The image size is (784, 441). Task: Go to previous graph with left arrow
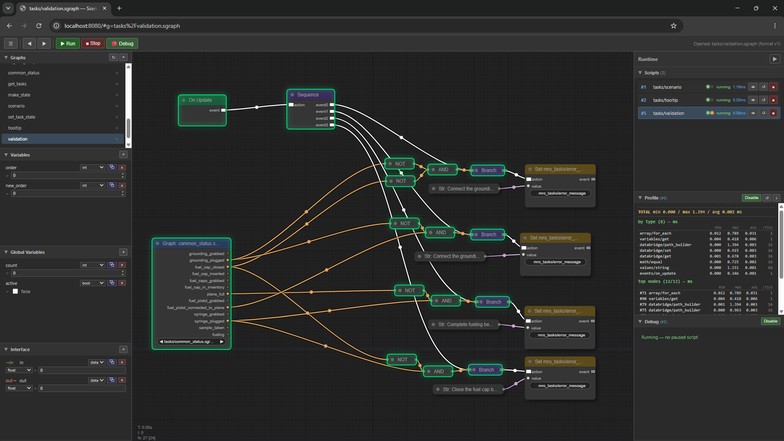point(30,44)
